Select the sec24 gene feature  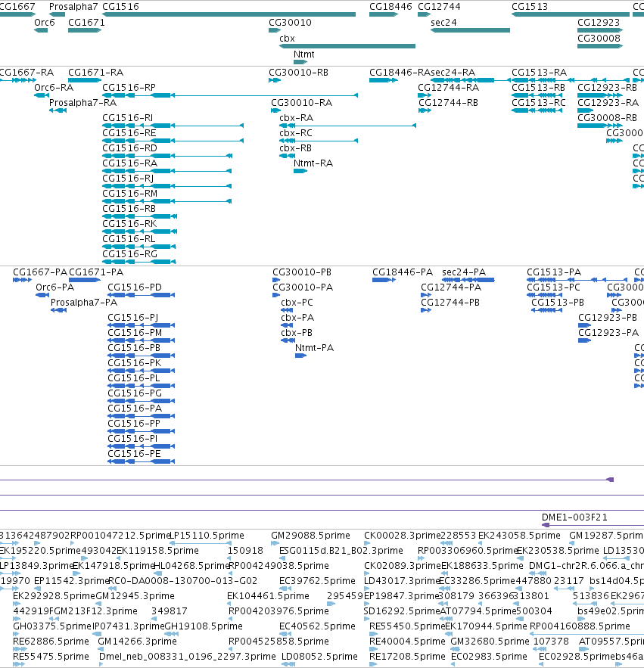click(470, 30)
